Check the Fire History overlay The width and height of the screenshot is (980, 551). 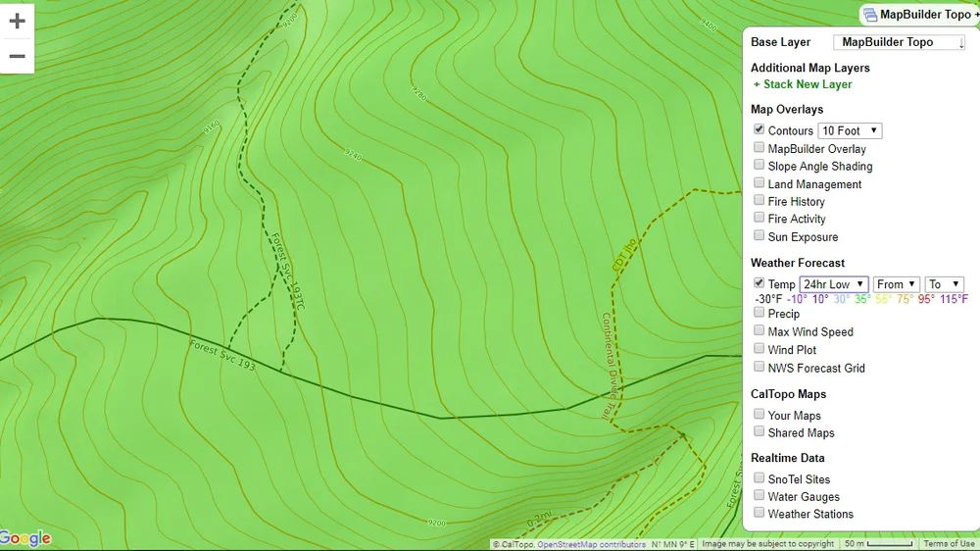(759, 200)
